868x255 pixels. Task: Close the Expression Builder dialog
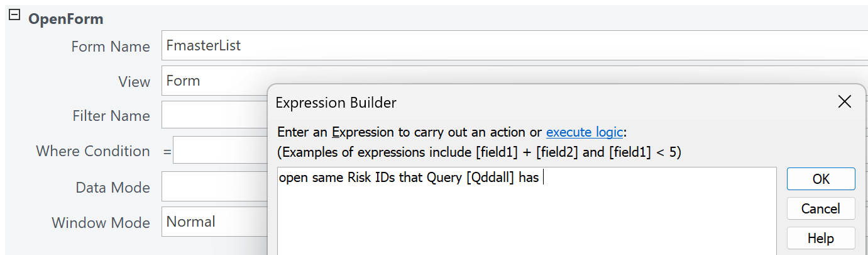tap(844, 102)
